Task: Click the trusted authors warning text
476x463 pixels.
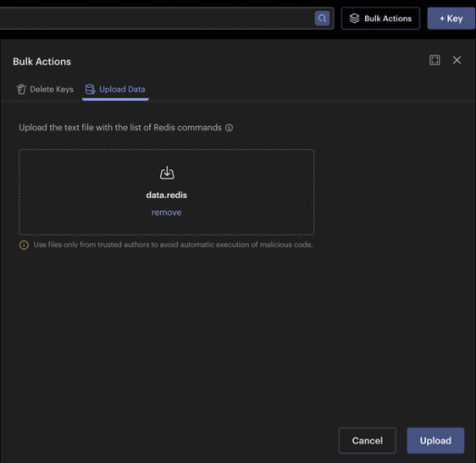Action: tap(173, 244)
